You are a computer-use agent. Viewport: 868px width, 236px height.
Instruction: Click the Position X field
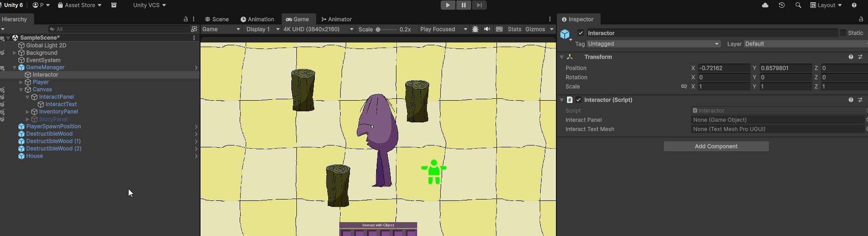(724, 68)
